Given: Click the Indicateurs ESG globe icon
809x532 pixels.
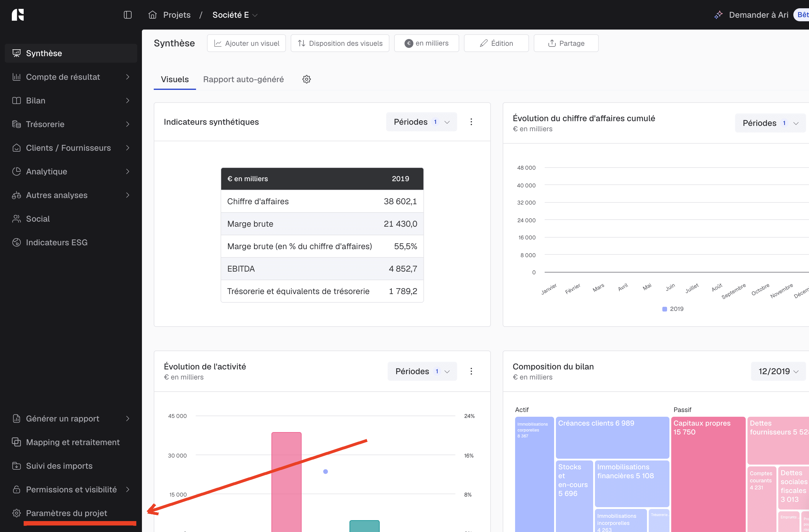Looking at the screenshot, I should (16, 242).
